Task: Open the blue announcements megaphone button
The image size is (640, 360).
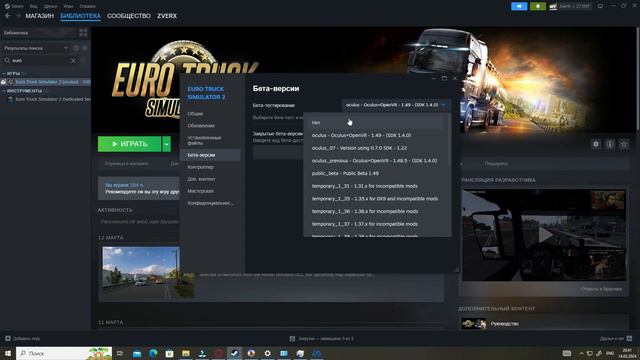Action: (x=519, y=6)
